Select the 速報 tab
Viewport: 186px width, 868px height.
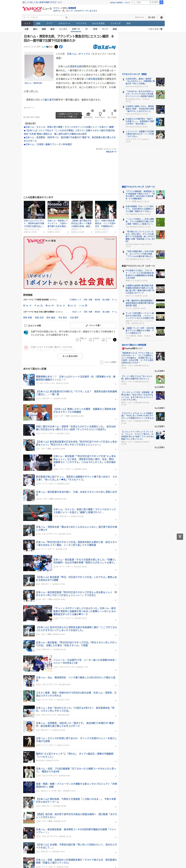38,24
